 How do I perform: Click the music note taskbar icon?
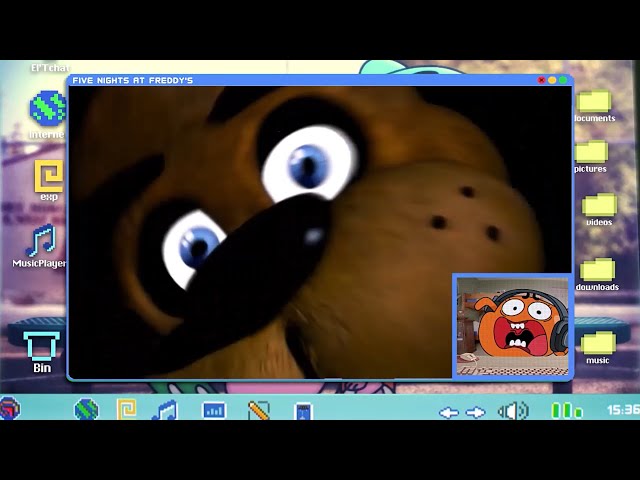165,410
